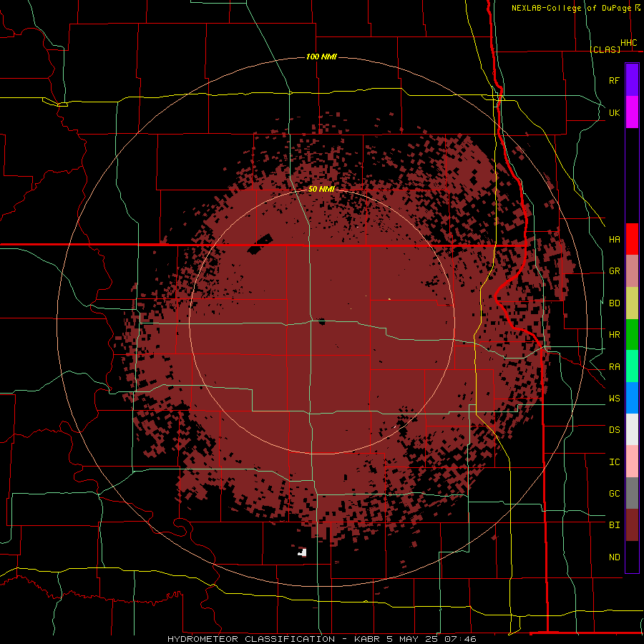
Task: Select the bright red HA swatch
Action: tap(632, 239)
